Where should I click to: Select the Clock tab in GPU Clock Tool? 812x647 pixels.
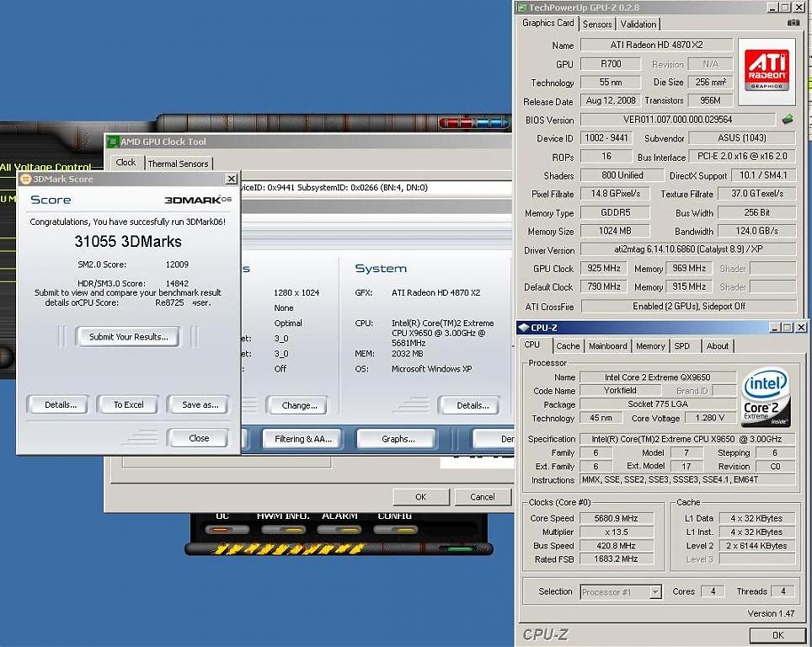coord(126,162)
